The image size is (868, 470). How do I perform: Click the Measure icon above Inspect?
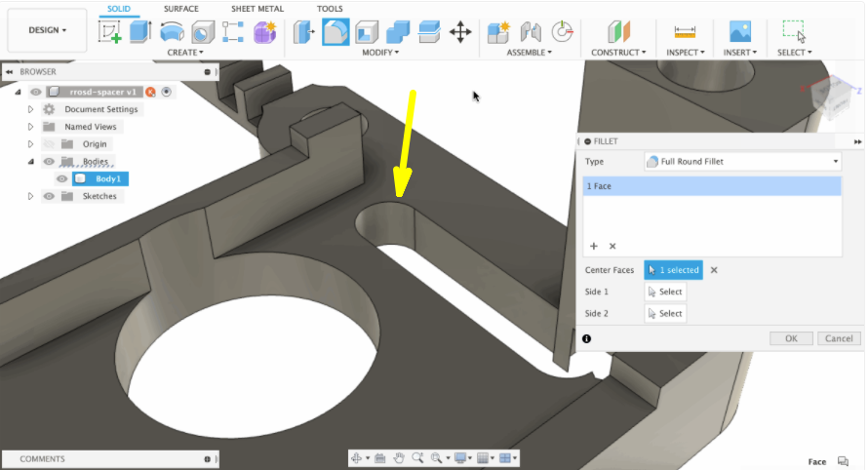pyautogui.click(x=685, y=32)
